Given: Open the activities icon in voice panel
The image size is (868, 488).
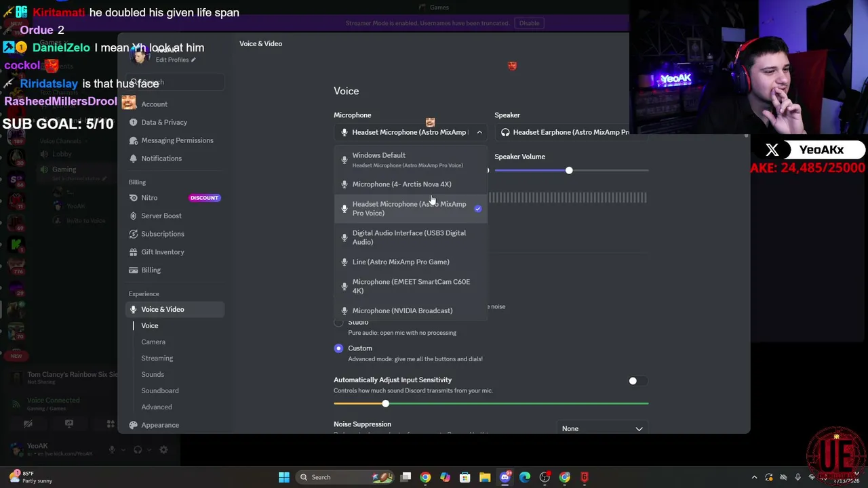Looking at the screenshot, I should pos(111,424).
